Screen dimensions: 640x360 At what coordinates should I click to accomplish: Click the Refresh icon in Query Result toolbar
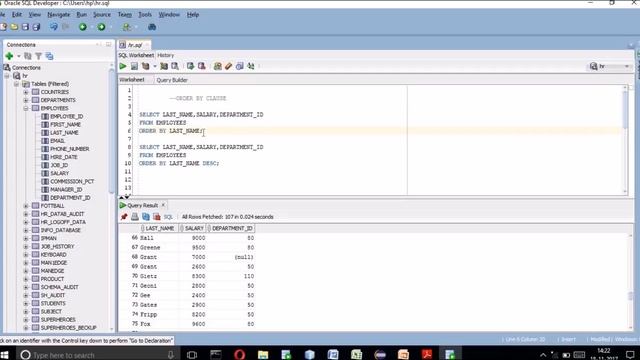[x=146, y=217]
